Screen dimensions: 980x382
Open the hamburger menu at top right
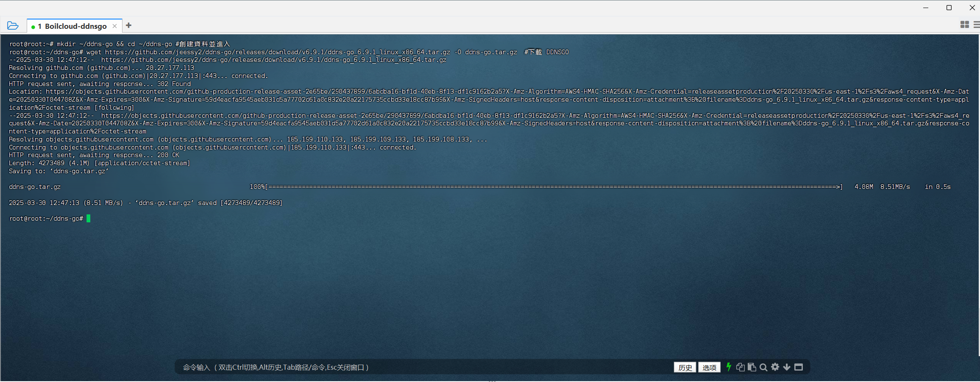(x=977, y=25)
